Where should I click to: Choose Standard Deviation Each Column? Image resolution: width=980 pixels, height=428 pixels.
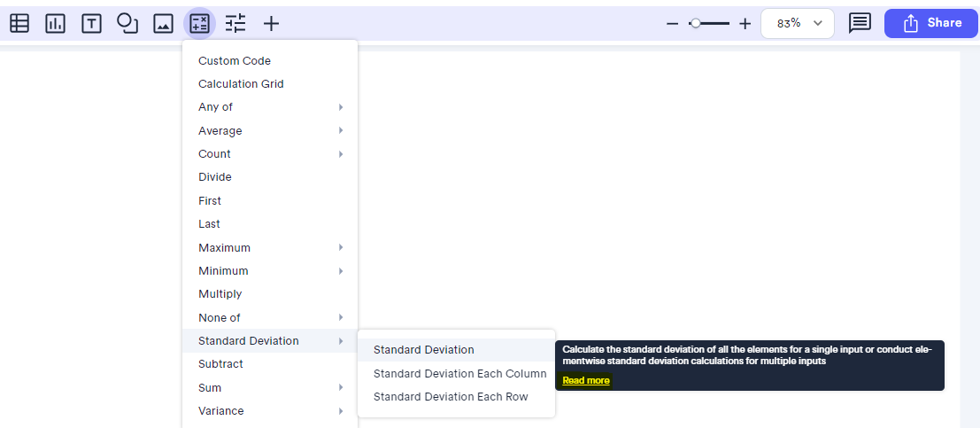pyautogui.click(x=459, y=374)
